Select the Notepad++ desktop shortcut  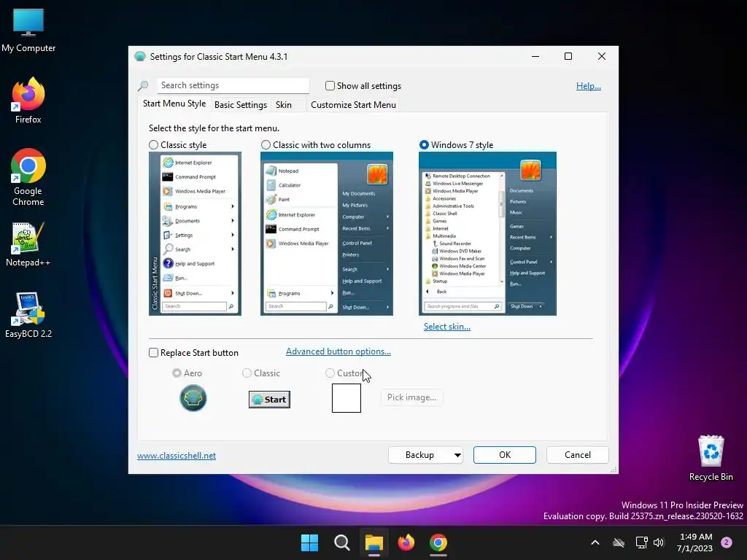tap(28, 244)
